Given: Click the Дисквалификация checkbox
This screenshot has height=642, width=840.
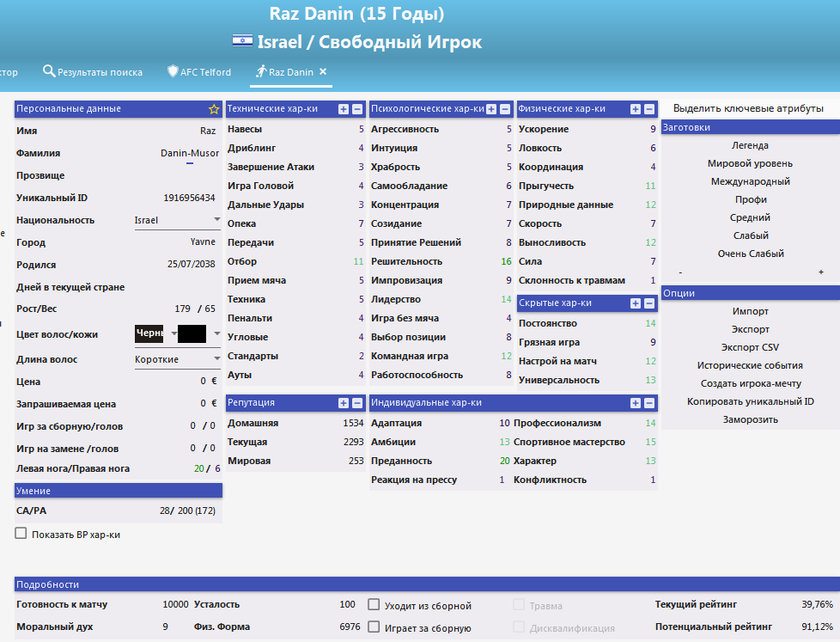Looking at the screenshot, I should point(519,627).
